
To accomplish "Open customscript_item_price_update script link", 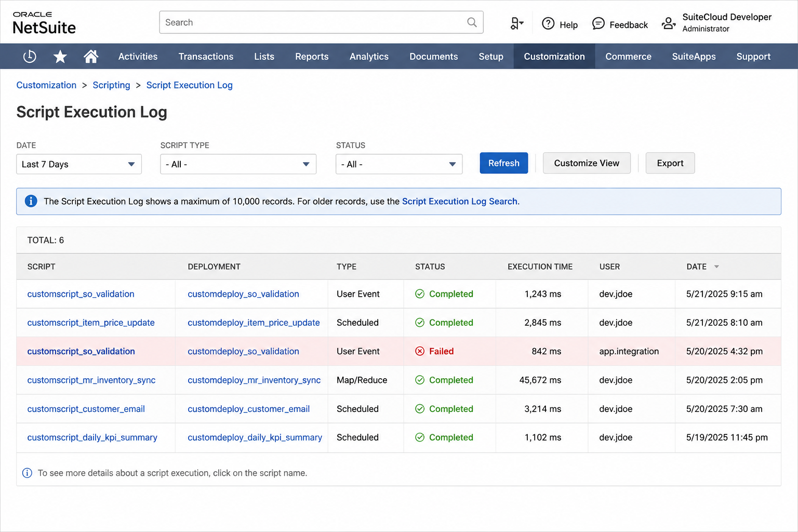I will tap(91, 323).
